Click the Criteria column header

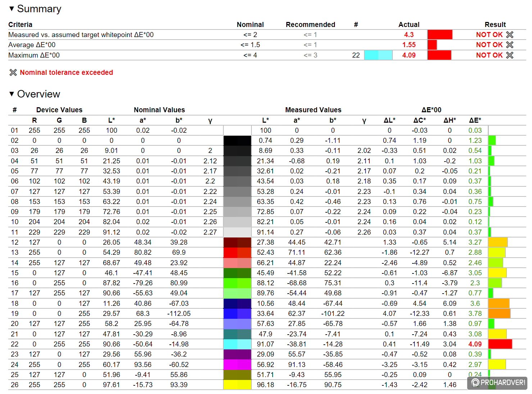coord(20,24)
